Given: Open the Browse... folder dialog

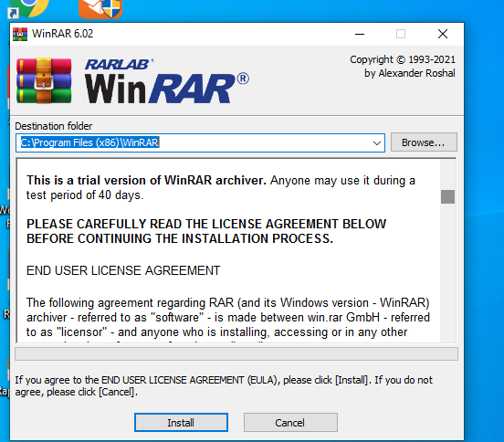Looking at the screenshot, I should 424,142.
